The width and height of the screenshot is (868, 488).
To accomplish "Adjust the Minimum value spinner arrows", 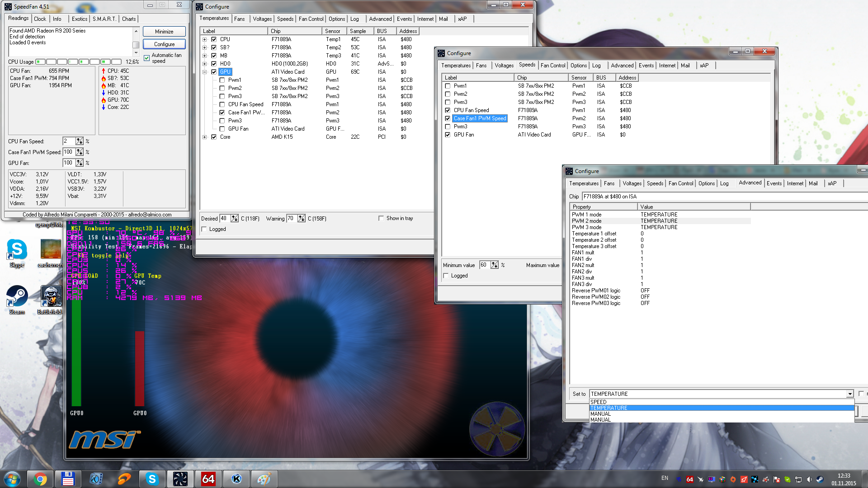I will [495, 265].
